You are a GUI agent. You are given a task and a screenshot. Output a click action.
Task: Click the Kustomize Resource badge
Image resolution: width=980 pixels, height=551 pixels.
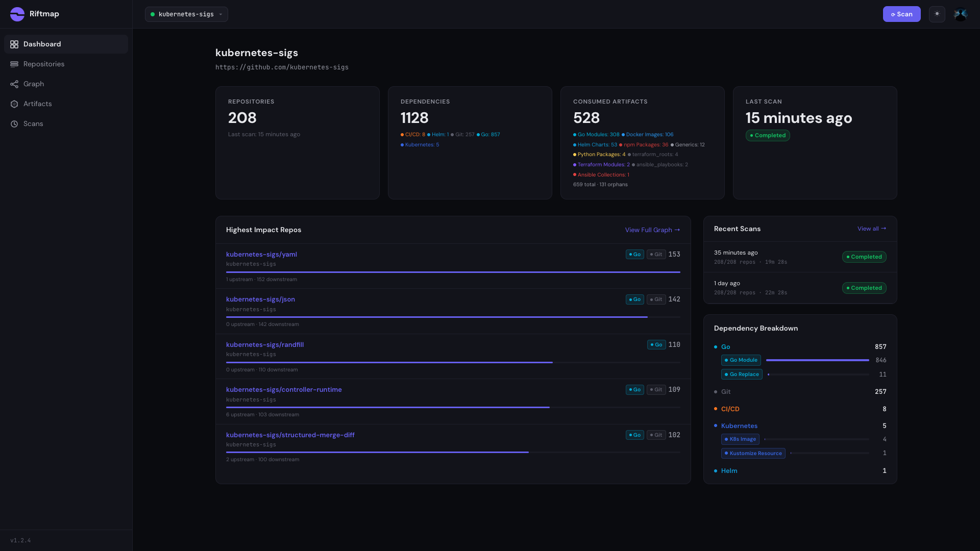pyautogui.click(x=753, y=454)
